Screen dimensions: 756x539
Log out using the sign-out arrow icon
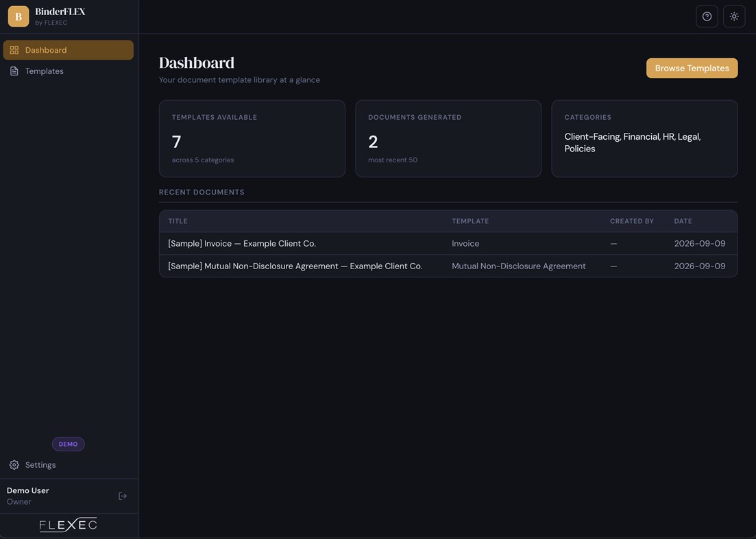pos(123,496)
